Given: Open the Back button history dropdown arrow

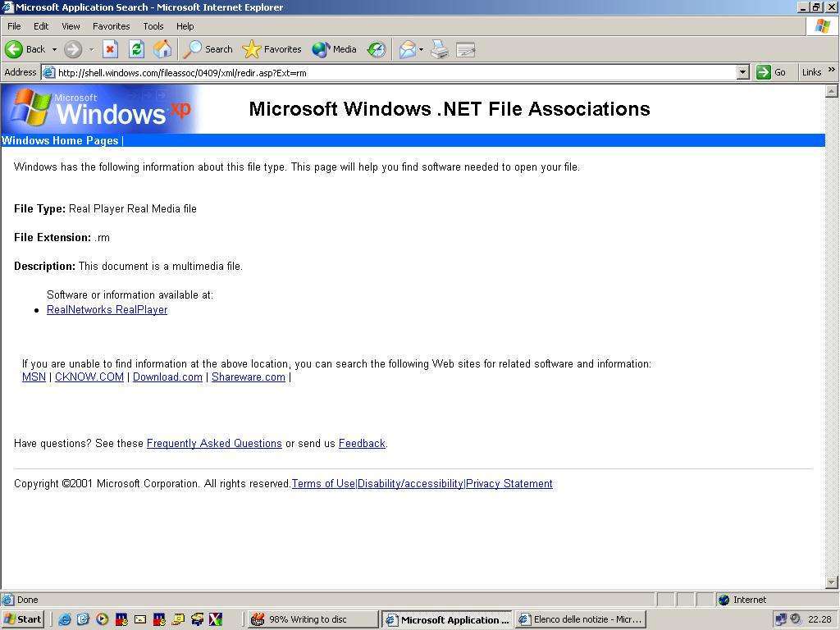Looking at the screenshot, I should 54,49.
